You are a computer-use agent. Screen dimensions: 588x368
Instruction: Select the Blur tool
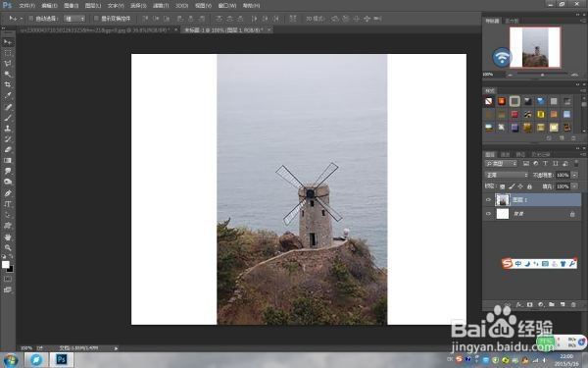coord(8,171)
